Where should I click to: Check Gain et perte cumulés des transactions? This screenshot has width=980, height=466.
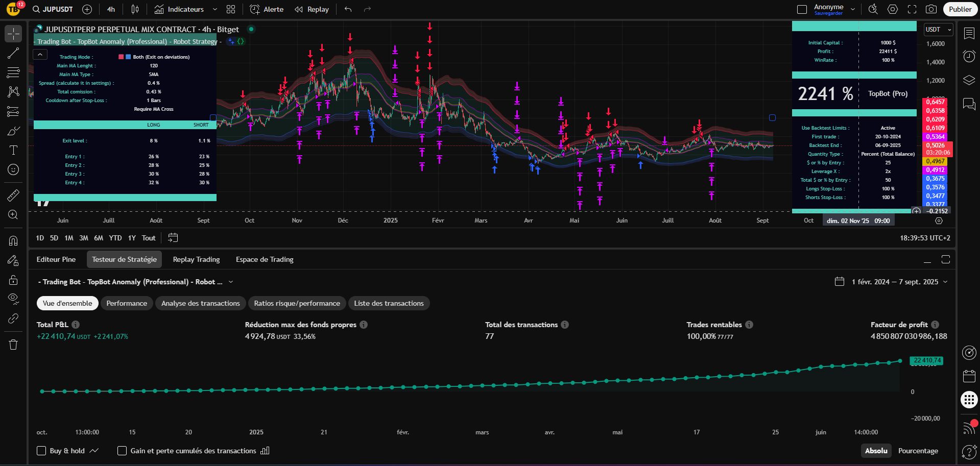pos(122,451)
